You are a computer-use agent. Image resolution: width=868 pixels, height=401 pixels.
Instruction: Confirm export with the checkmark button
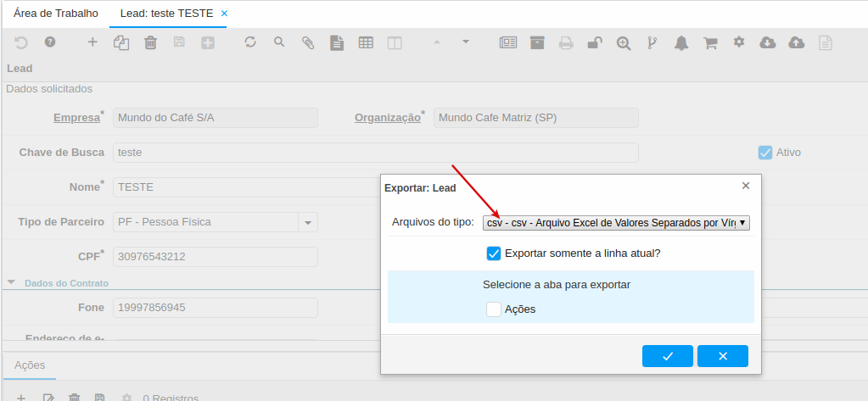668,356
